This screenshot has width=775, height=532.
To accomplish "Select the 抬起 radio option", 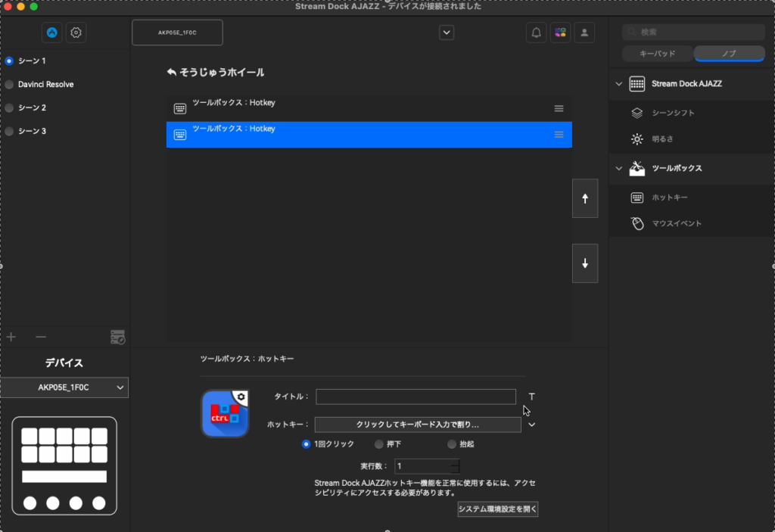I will 452,444.
